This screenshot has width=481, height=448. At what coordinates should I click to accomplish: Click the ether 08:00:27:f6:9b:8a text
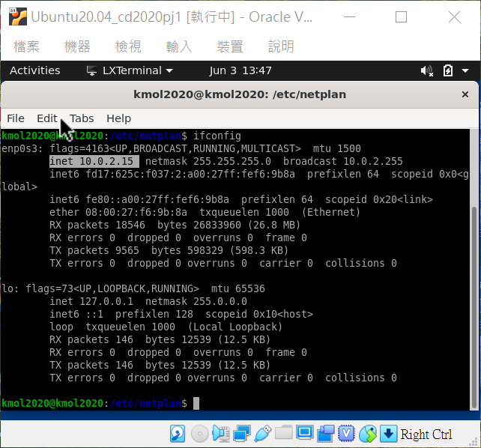tap(118, 212)
